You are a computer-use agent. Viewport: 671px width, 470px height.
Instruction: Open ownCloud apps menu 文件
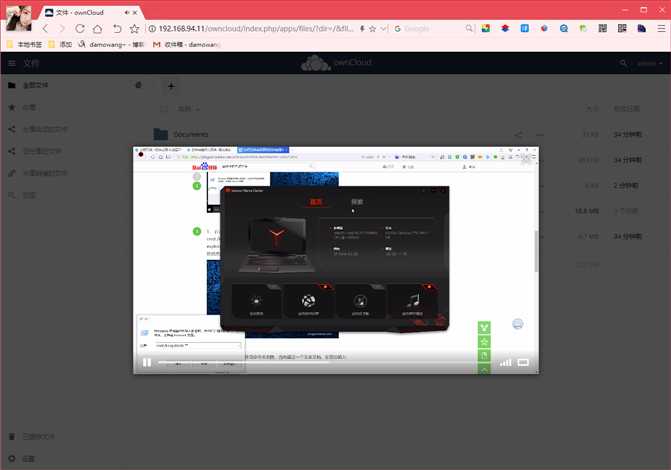pos(24,63)
